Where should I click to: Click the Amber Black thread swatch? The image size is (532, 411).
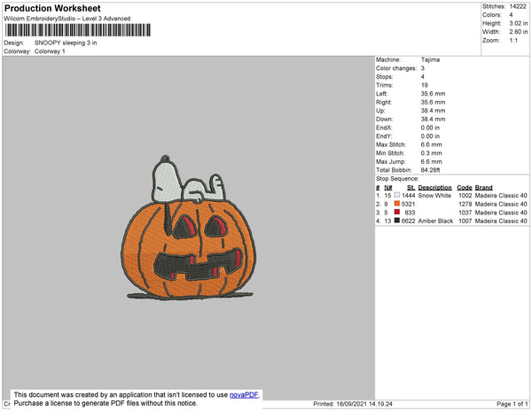pos(397,221)
